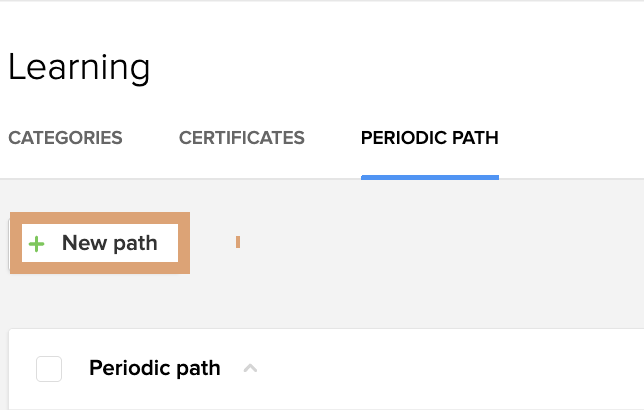Switch to the CATEGORIES tab
Screen dimensions: 644x410
click(x=65, y=138)
